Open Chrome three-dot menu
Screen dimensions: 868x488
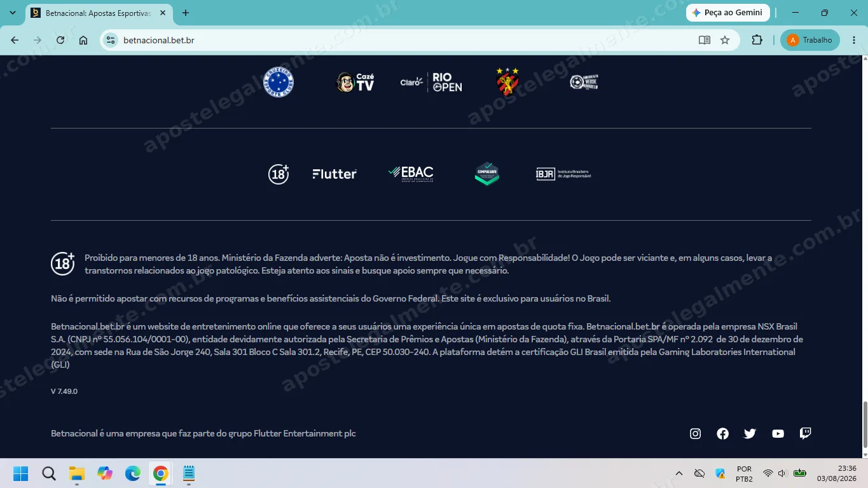point(853,40)
